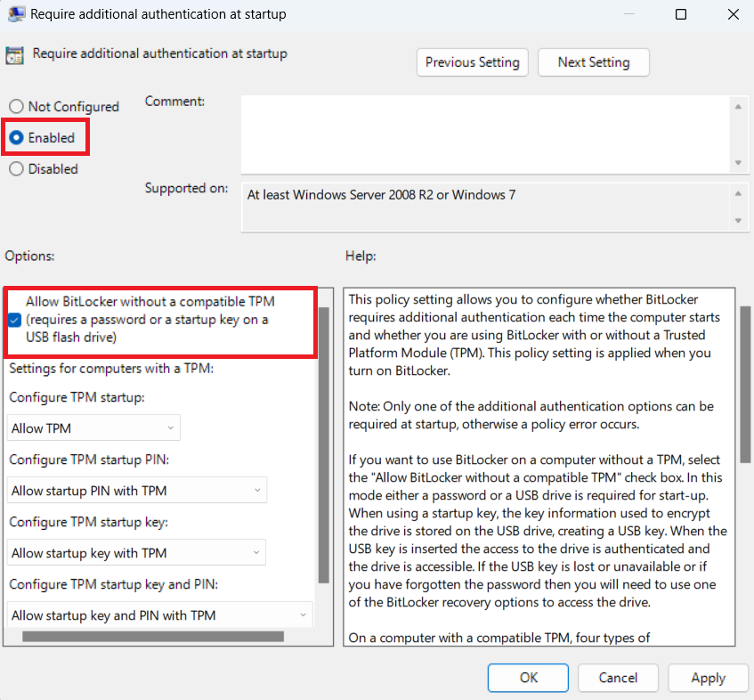Go to Previous Setting
The width and height of the screenshot is (754, 700).
coord(472,62)
